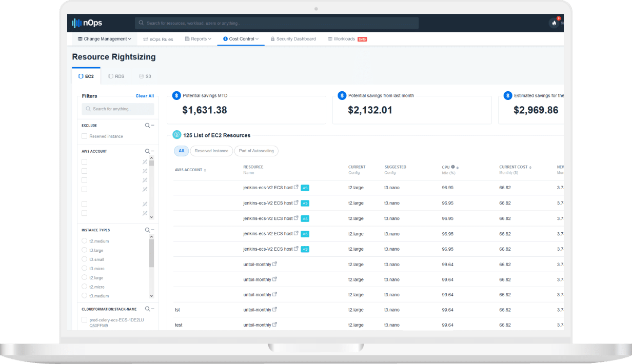Click the CPU column info icon

point(453,167)
